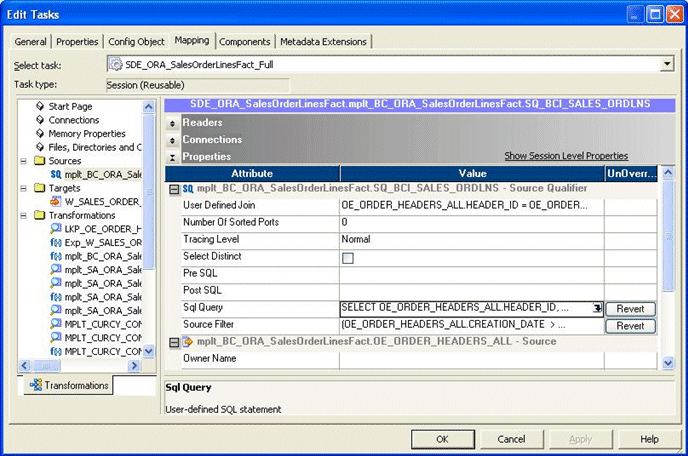Revert the Sql Query value
Viewport: 688px width, 456px height.
click(631, 309)
